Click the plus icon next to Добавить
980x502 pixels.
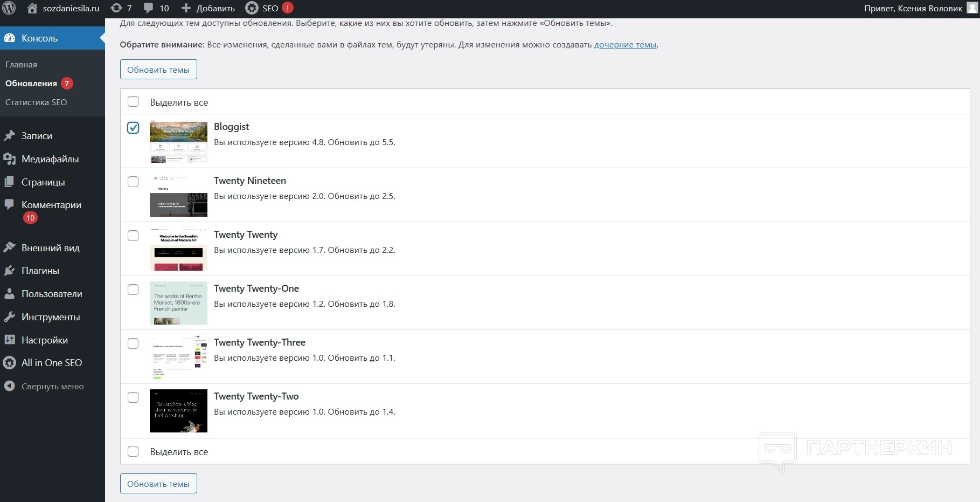pyautogui.click(x=186, y=8)
